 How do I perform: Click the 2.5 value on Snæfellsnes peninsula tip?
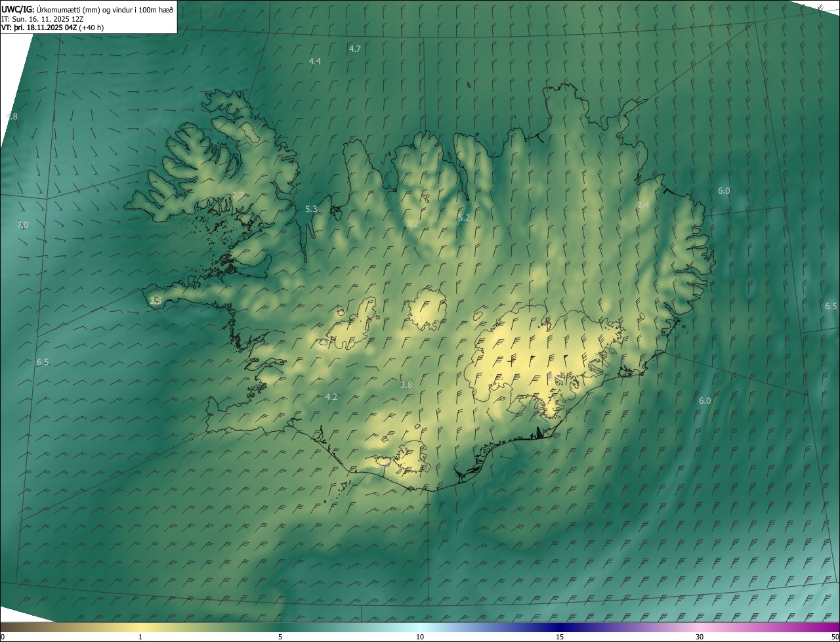(156, 301)
